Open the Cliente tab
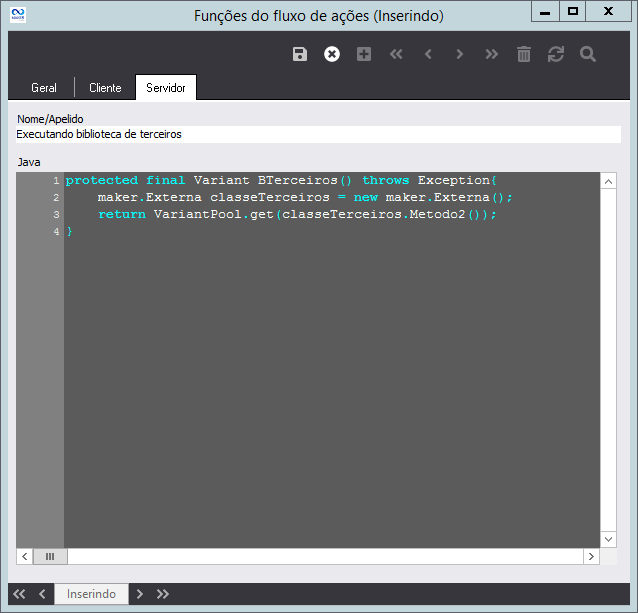Image resolution: width=638 pixels, height=613 pixels. 105,88
